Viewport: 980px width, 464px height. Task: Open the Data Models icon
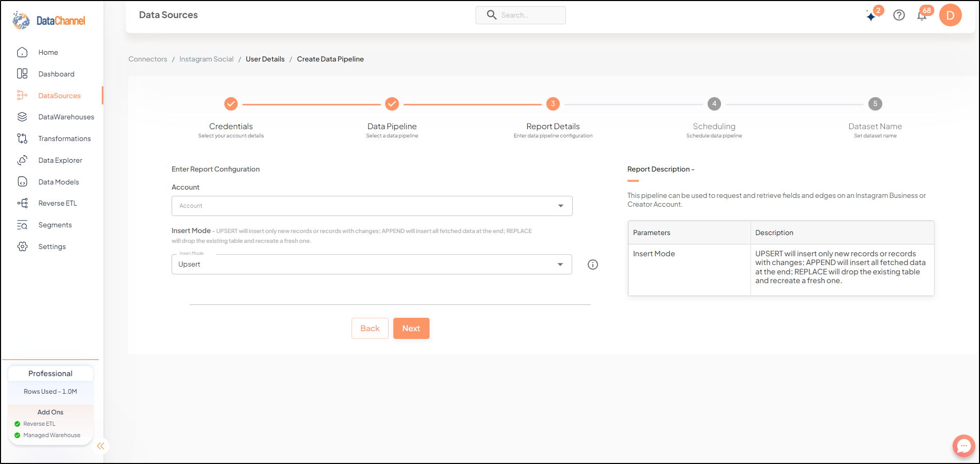[x=22, y=182]
